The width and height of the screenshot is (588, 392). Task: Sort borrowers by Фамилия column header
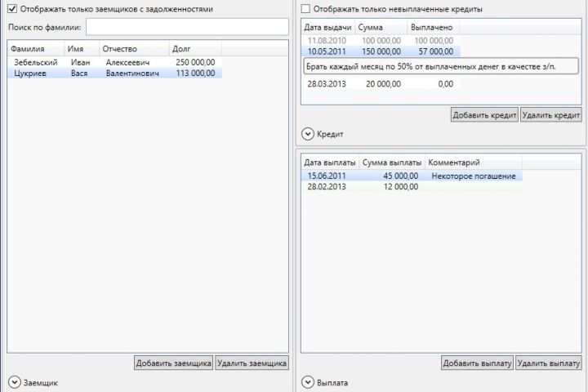pyautogui.click(x=36, y=49)
